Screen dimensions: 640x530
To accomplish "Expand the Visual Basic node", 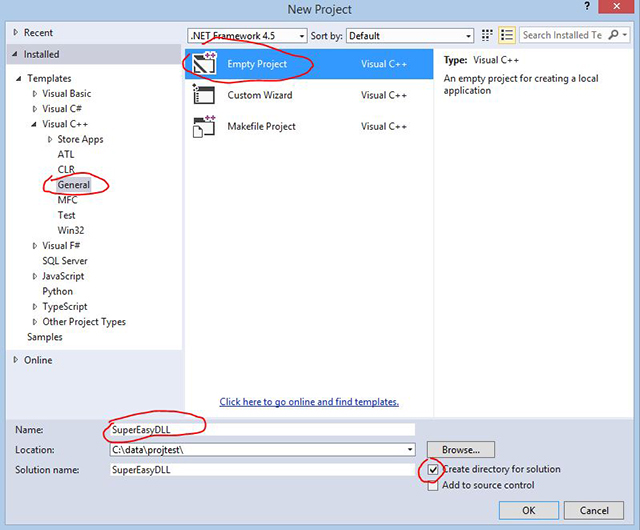I will (x=35, y=94).
